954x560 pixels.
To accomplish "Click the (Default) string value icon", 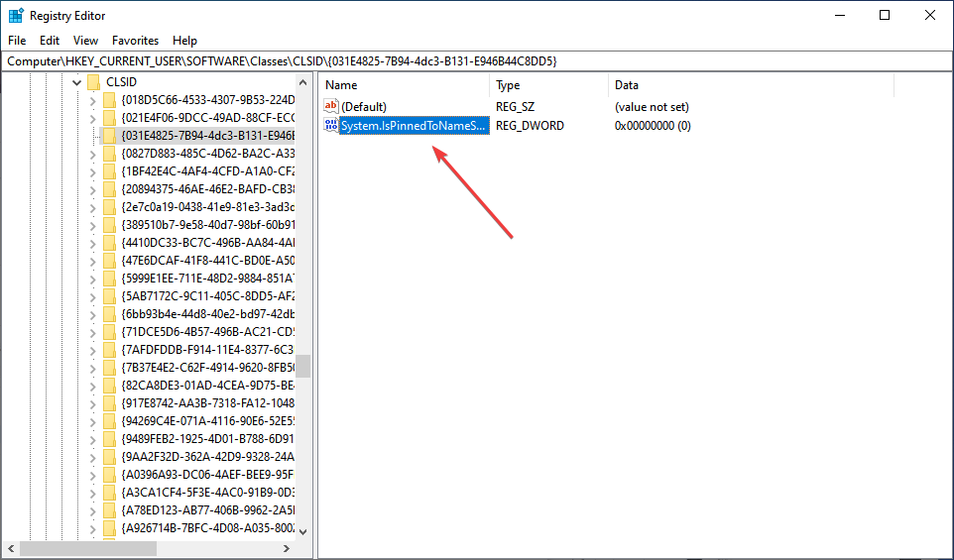I will tap(331, 106).
